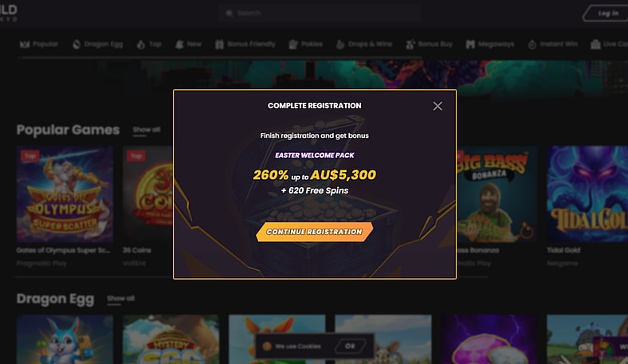
Task: Switch to the Megaways tab
Action: point(490,45)
